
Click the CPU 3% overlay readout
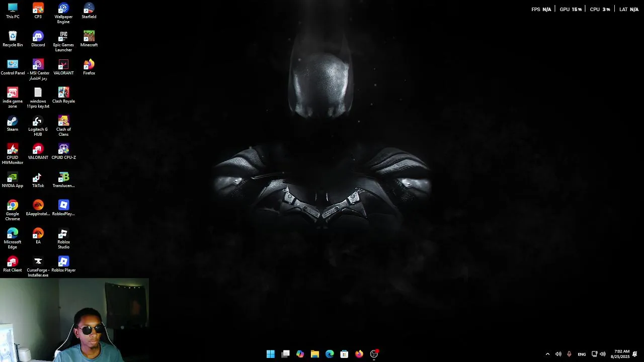pyautogui.click(x=600, y=9)
